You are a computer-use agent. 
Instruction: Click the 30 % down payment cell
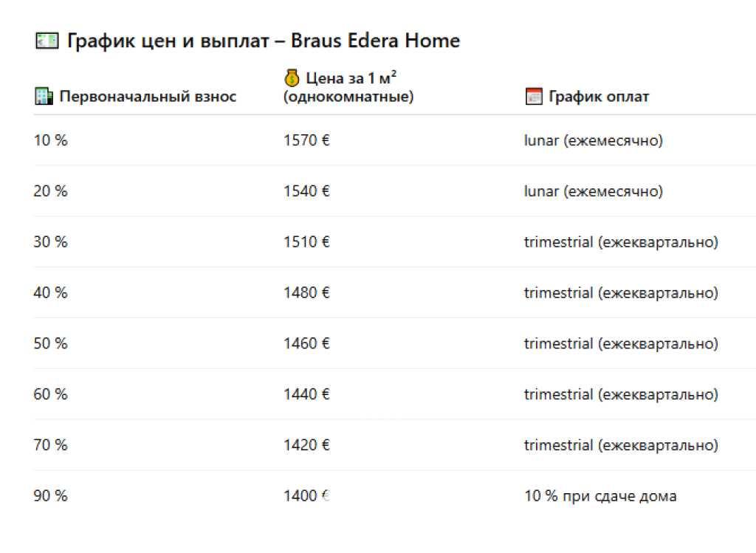pyautogui.click(x=50, y=242)
